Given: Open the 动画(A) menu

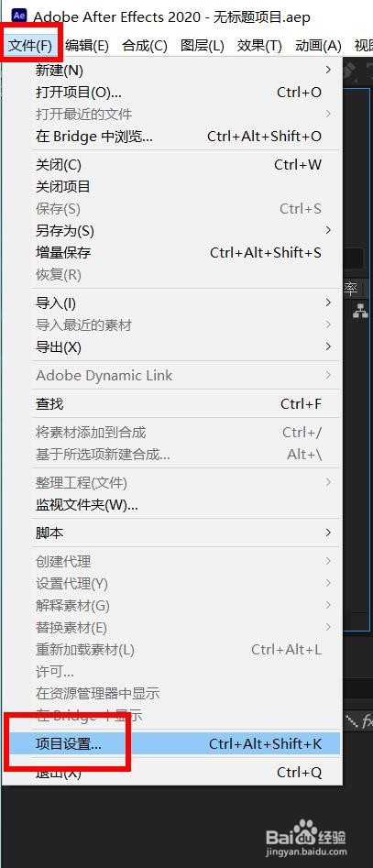Looking at the screenshot, I should (x=318, y=46).
